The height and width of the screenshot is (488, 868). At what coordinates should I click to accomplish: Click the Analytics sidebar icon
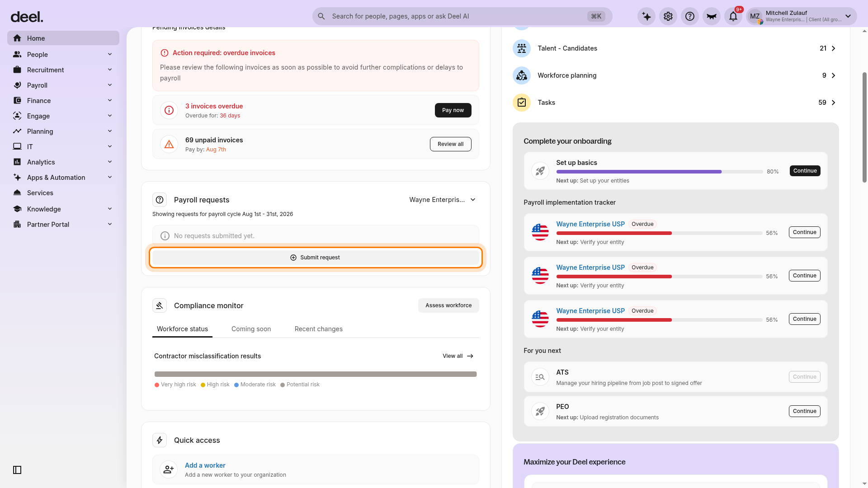(17, 162)
